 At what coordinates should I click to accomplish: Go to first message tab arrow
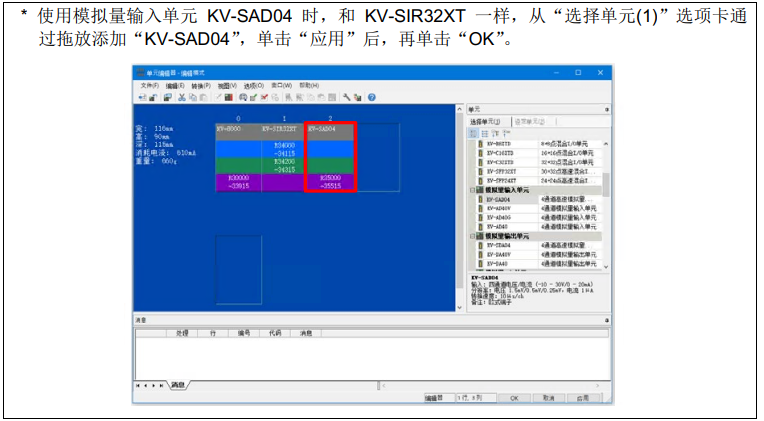coord(138,385)
